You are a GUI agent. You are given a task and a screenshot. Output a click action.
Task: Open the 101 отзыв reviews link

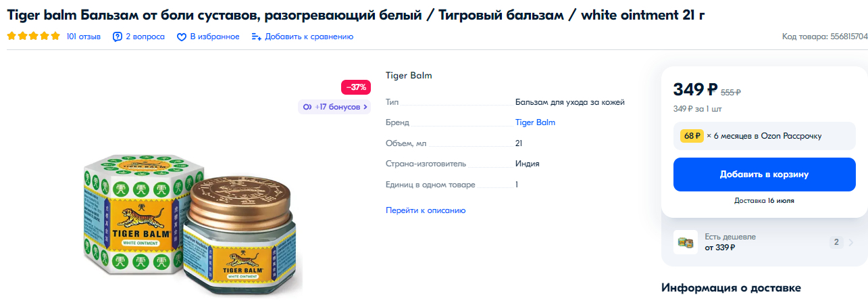pyautogui.click(x=84, y=37)
